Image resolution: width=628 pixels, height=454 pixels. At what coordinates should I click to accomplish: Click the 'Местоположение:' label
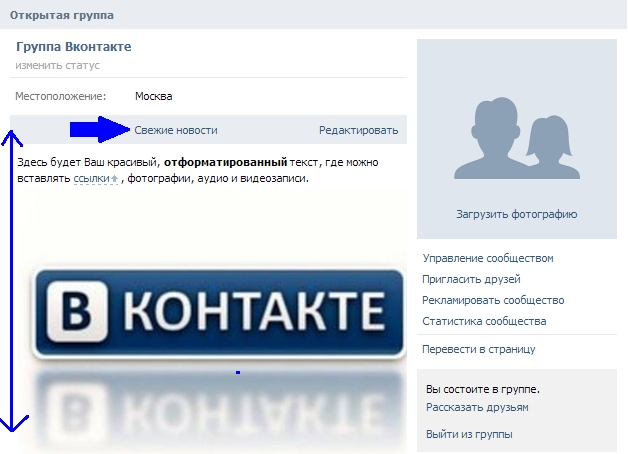pyautogui.click(x=60, y=96)
